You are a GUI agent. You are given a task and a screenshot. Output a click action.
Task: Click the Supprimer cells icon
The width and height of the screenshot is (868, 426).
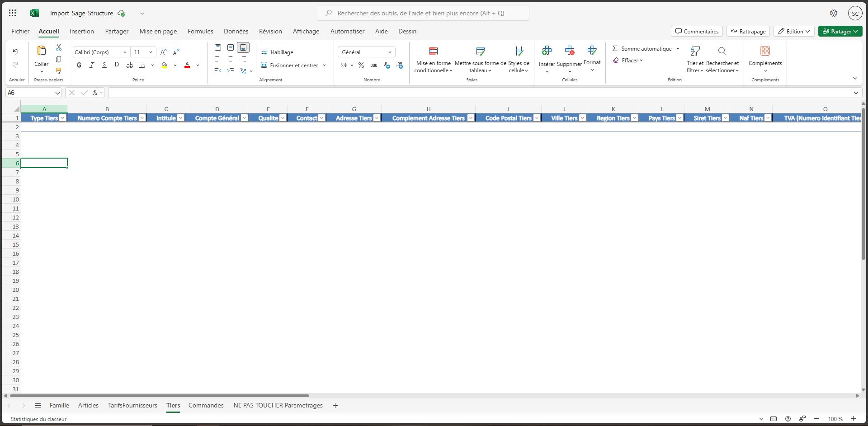pyautogui.click(x=569, y=51)
